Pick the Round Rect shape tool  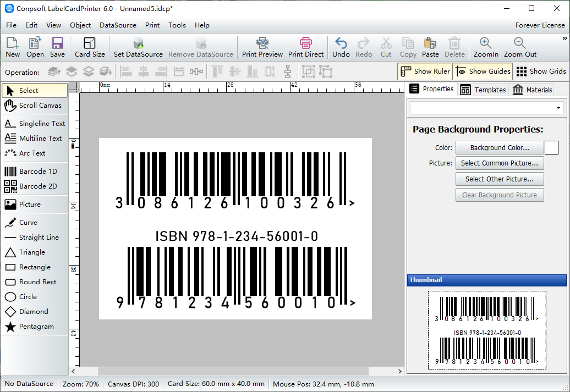pyautogui.click(x=35, y=282)
